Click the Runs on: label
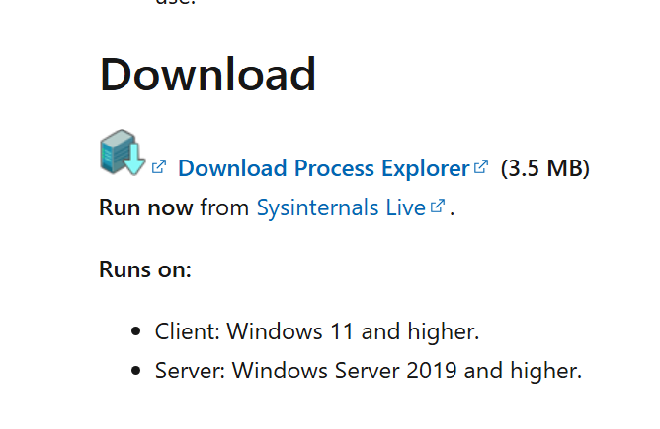Viewport: 660px width, 429px height. click(146, 269)
